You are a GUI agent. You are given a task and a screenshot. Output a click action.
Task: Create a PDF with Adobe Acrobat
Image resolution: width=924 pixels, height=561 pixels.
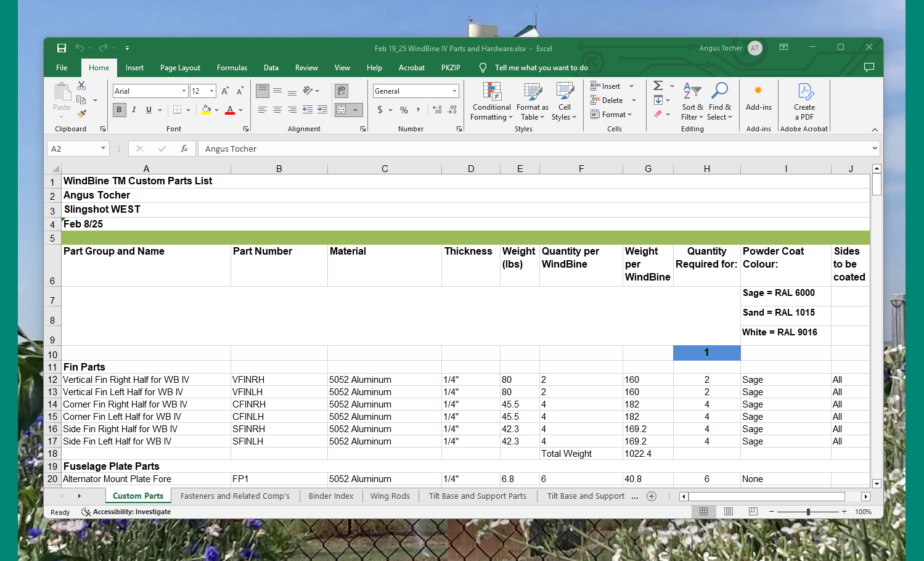point(804,102)
